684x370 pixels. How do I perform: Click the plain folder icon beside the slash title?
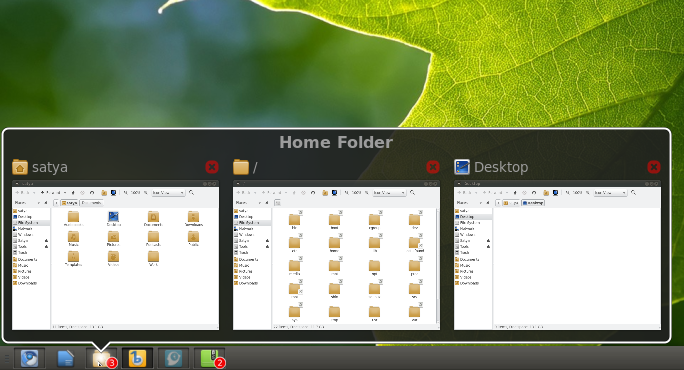click(241, 167)
